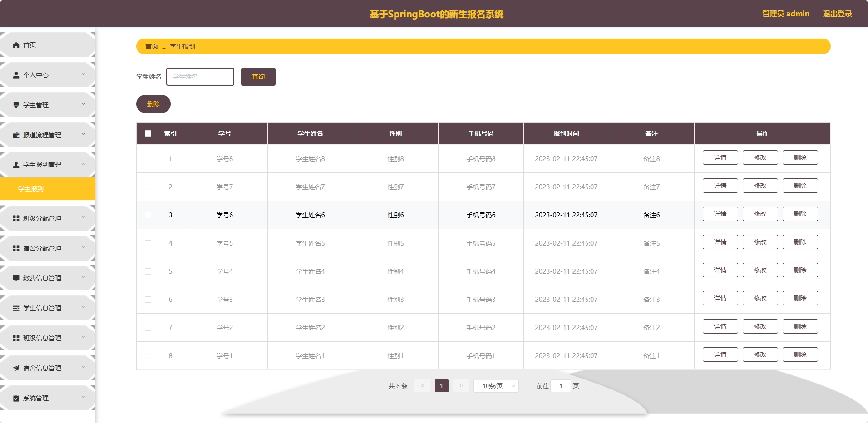
Task: Click the grid icon for 班级信息管理
Action: pos(16,338)
